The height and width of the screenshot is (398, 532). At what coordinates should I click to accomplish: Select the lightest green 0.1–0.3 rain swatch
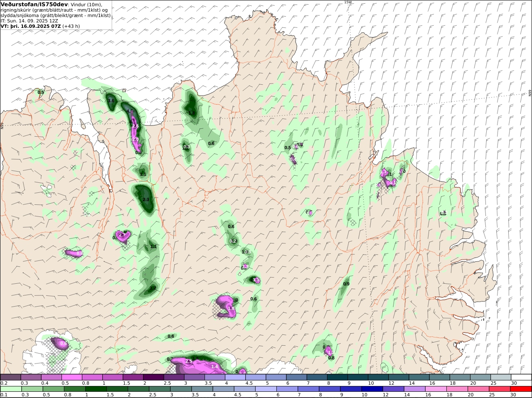point(11,389)
